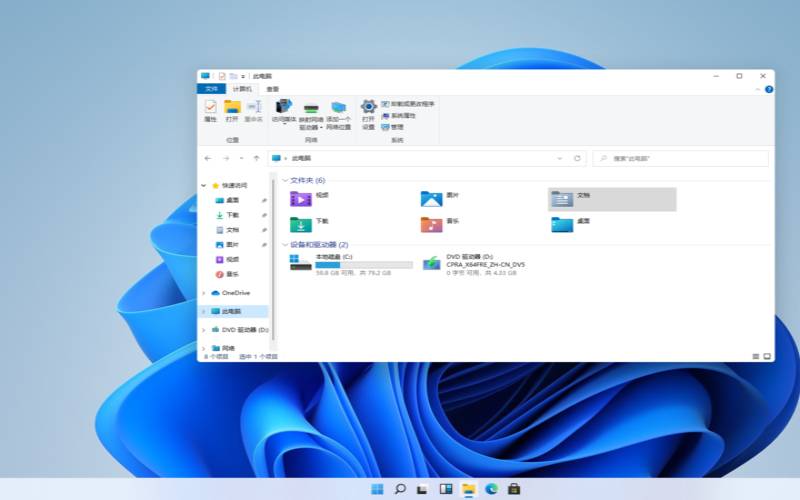Switch to large icons view in status bar
The image size is (800, 500).
[767, 357]
